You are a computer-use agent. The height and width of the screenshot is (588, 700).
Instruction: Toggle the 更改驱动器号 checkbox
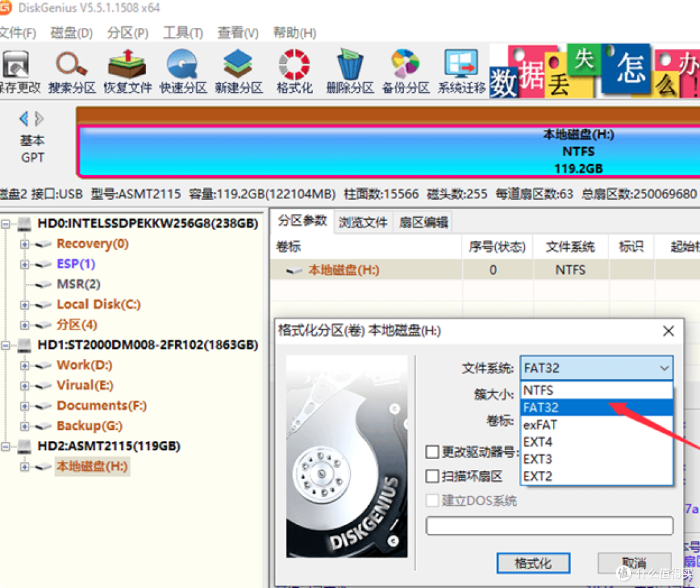tap(432, 452)
